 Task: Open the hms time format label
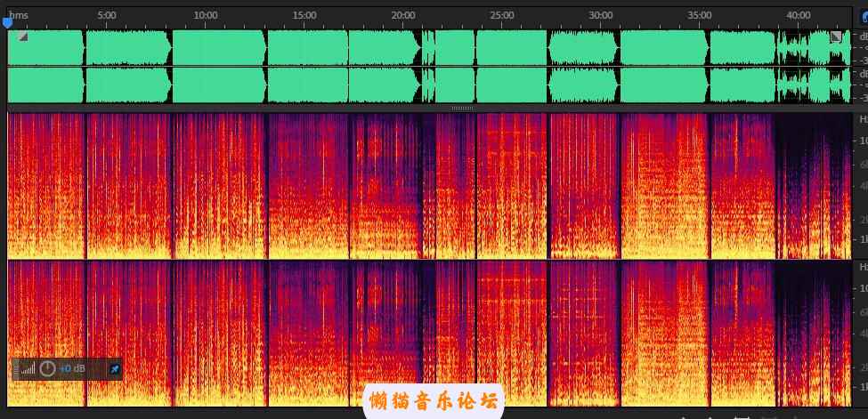tap(19, 15)
